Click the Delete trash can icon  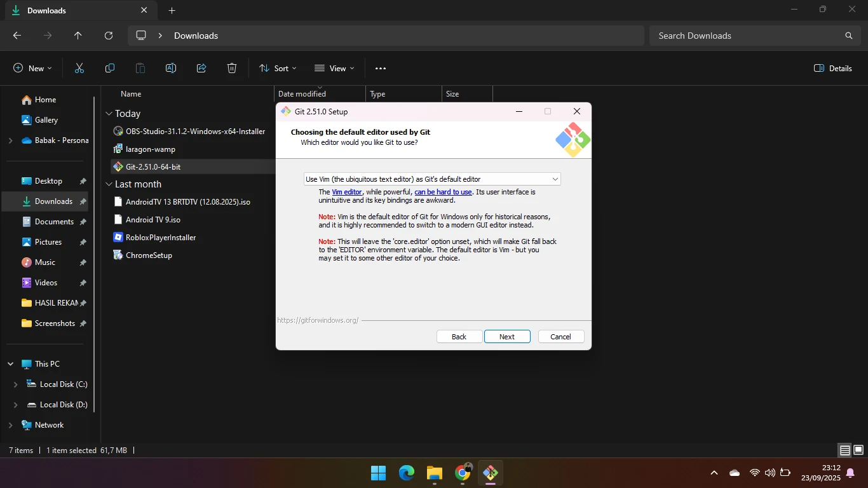point(232,68)
